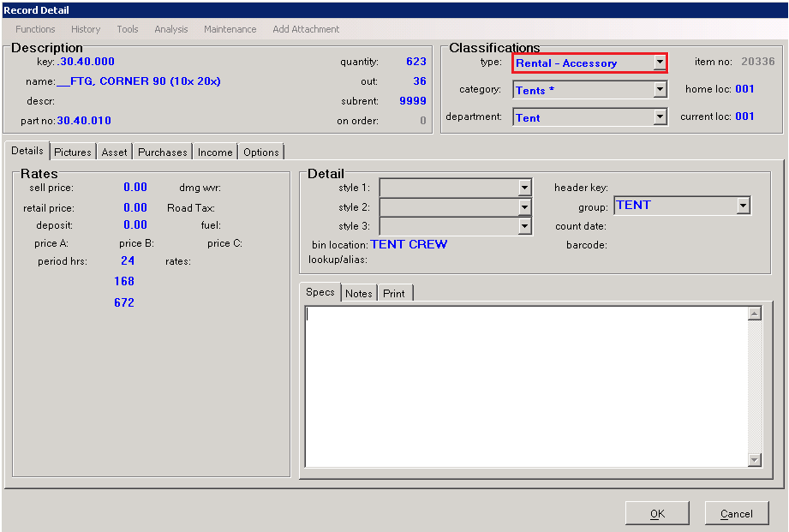Screen dimensions: 789x532
Task: Open the group dropdown showing TENT
Action: [743, 206]
